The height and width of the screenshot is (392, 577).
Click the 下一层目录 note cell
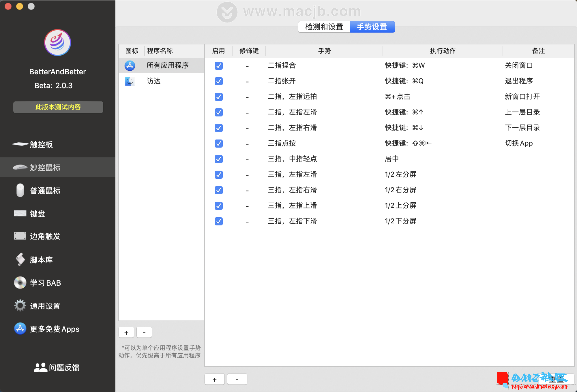[x=522, y=128]
